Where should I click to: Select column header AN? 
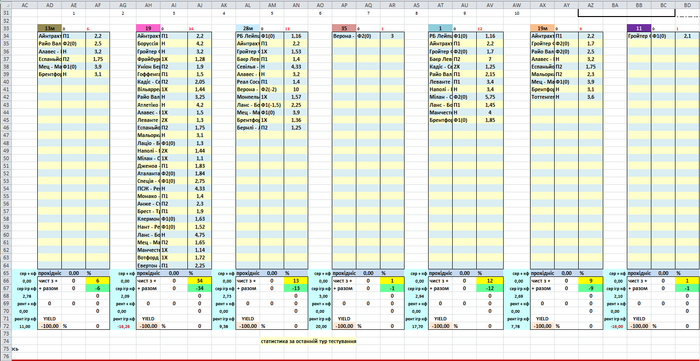pyautogui.click(x=296, y=6)
